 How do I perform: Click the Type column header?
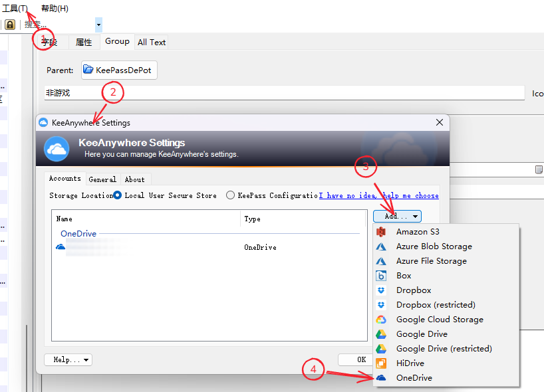tap(303, 219)
